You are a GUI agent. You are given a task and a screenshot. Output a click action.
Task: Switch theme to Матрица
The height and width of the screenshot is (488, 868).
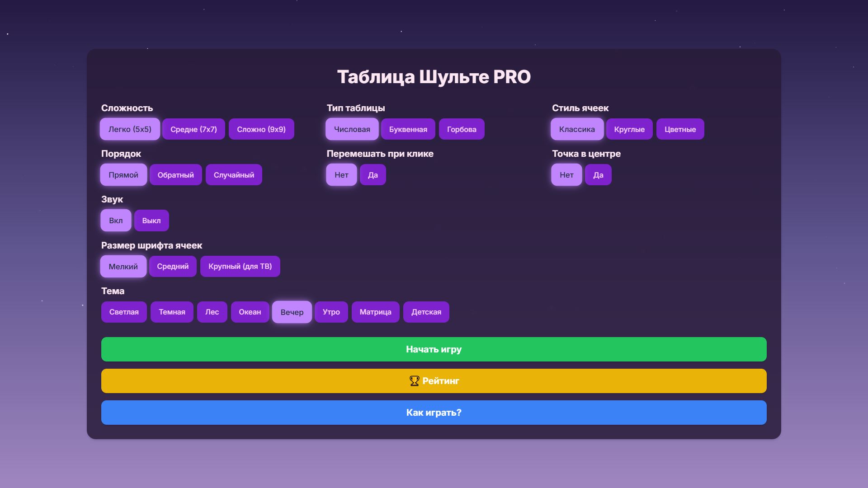pos(375,312)
